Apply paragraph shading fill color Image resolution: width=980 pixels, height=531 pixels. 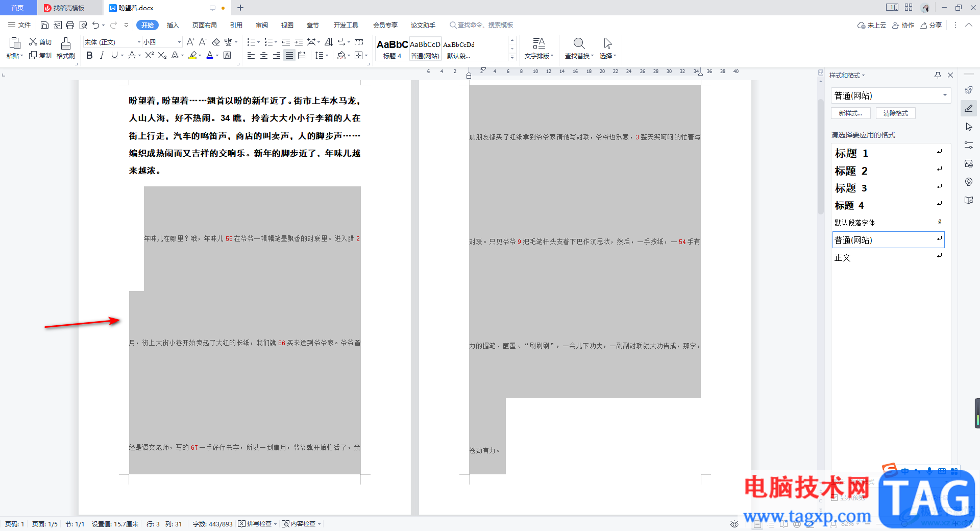pos(341,55)
